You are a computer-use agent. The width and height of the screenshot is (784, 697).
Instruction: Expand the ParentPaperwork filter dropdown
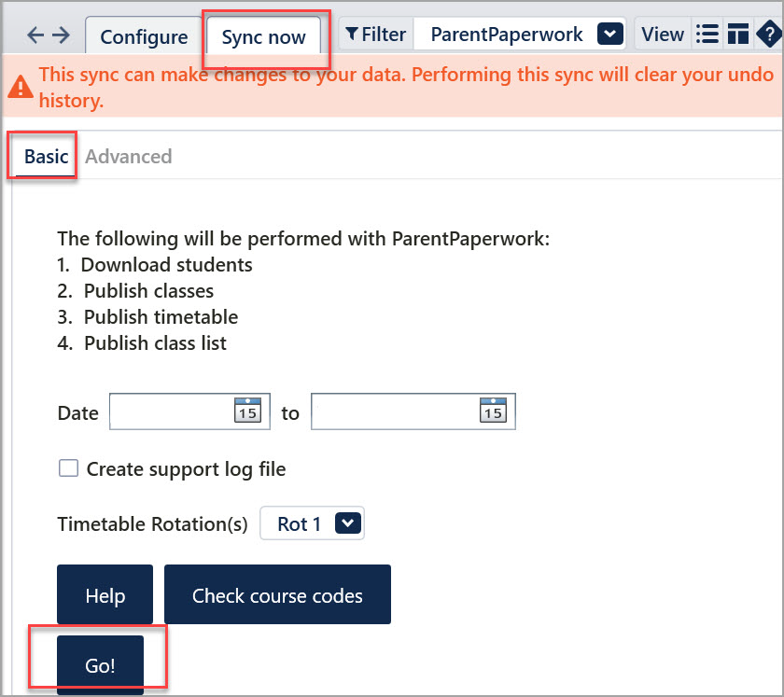610,35
